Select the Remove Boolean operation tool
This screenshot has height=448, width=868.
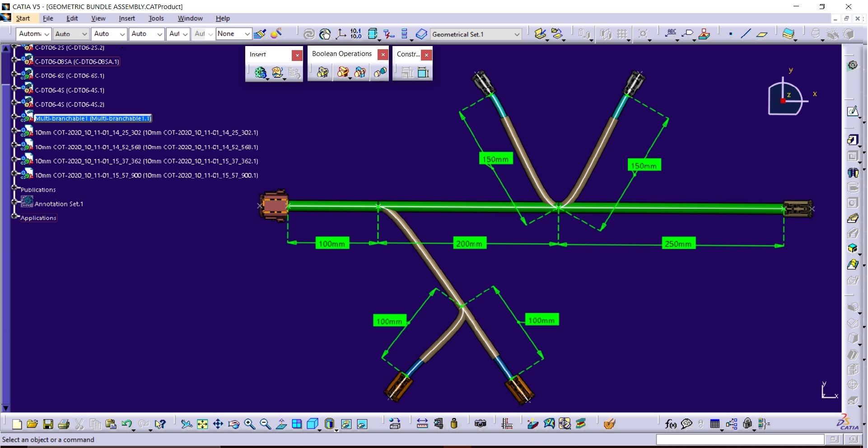click(342, 72)
